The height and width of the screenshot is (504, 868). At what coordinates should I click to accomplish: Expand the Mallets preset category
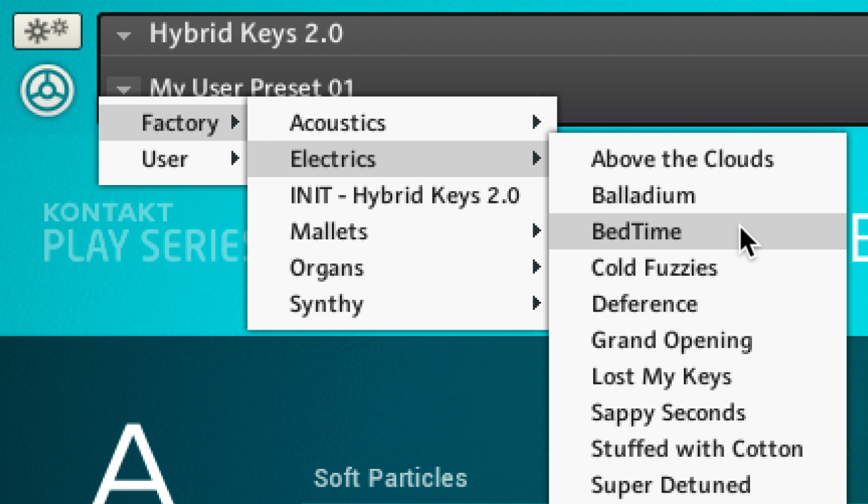[x=329, y=231]
